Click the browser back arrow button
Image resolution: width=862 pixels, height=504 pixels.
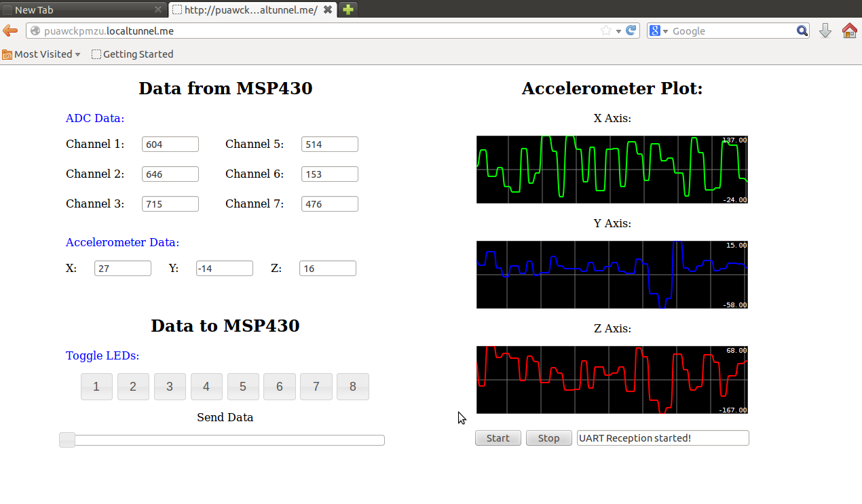[10, 31]
